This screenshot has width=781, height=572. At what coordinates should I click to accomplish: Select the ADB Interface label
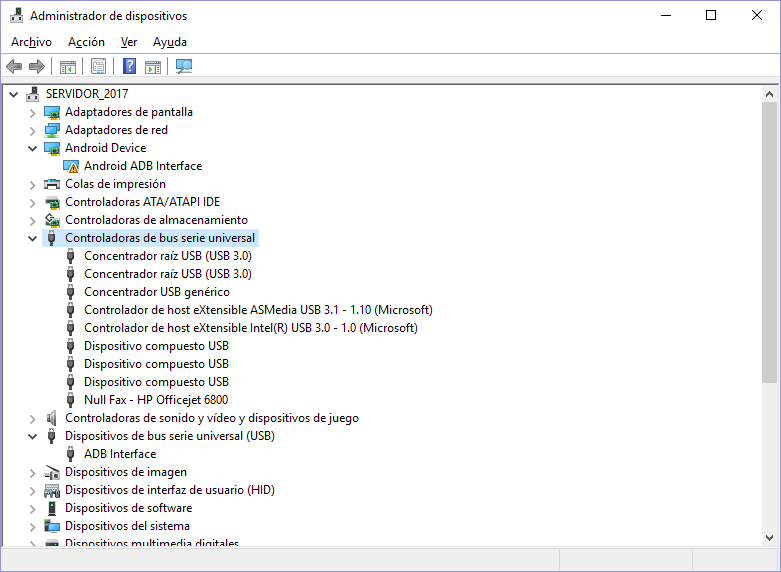click(x=120, y=454)
